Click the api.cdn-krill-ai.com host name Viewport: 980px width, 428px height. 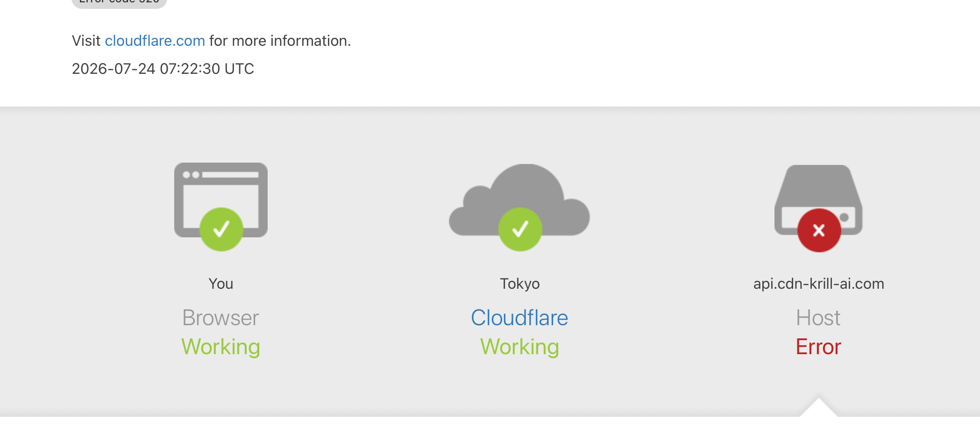(818, 284)
